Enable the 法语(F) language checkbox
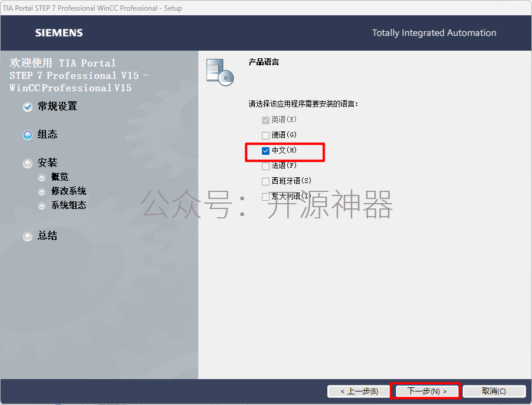Screen dimensions: 532x405 pos(265,166)
